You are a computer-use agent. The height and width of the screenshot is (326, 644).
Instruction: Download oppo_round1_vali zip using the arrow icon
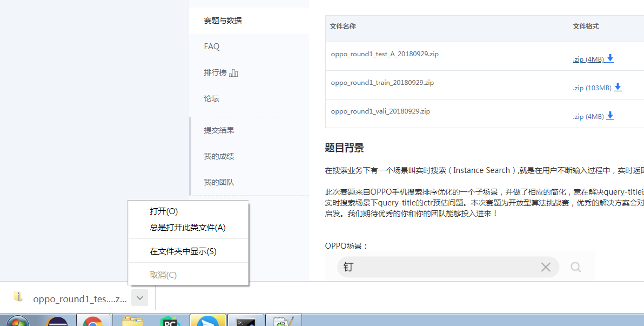[610, 115]
